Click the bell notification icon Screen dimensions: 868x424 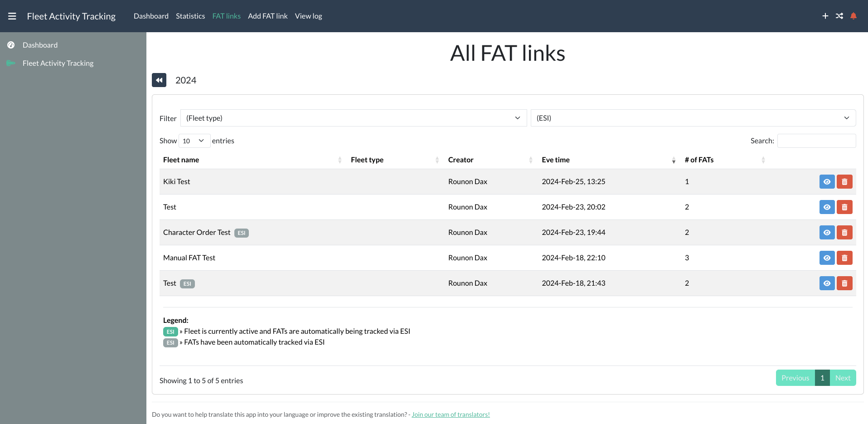pyautogui.click(x=853, y=16)
